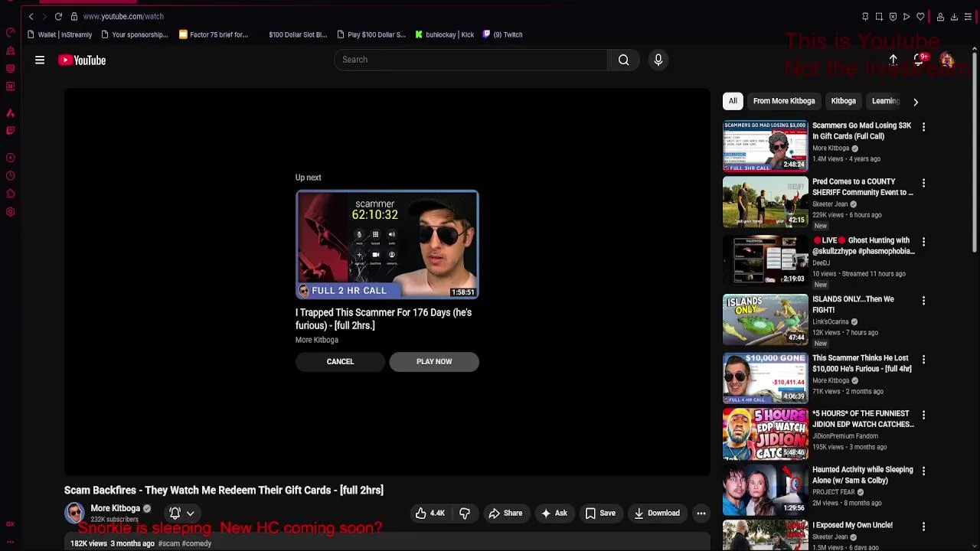Like the video showing 4.4K
980x551 pixels.
point(430,514)
